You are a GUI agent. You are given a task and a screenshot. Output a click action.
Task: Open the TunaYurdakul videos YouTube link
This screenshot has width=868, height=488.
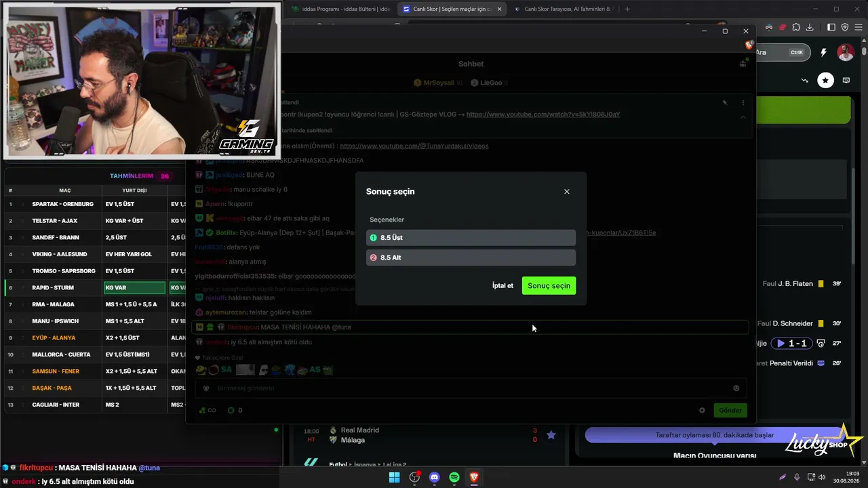pos(414,146)
